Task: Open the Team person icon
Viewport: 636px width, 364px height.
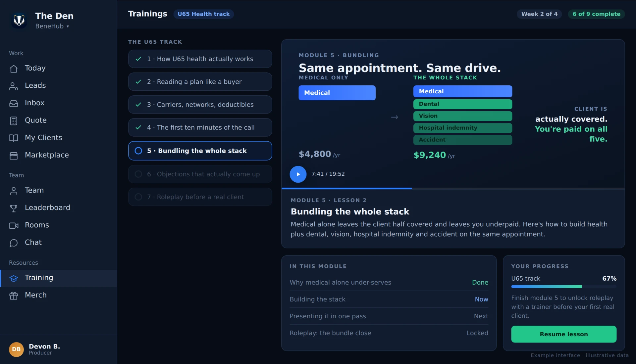Action: 14,191
